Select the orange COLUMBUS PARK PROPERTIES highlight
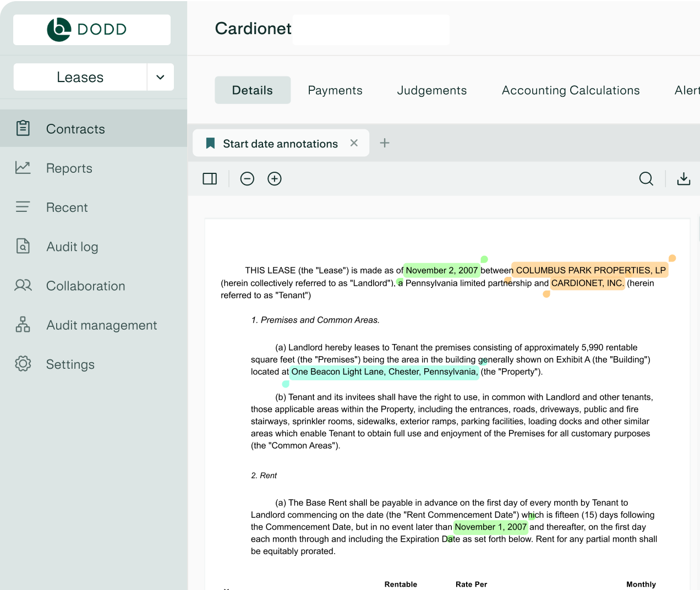This screenshot has height=590, width=700. pos(590,270)
